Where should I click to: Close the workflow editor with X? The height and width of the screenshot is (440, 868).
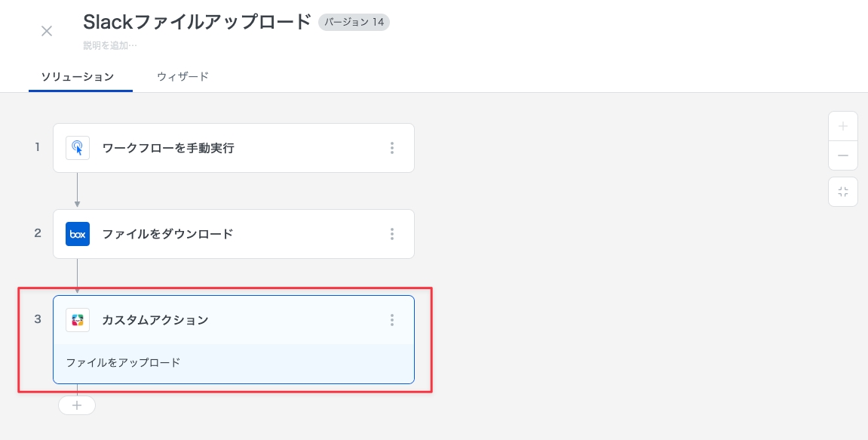click(x=47, y=31)
